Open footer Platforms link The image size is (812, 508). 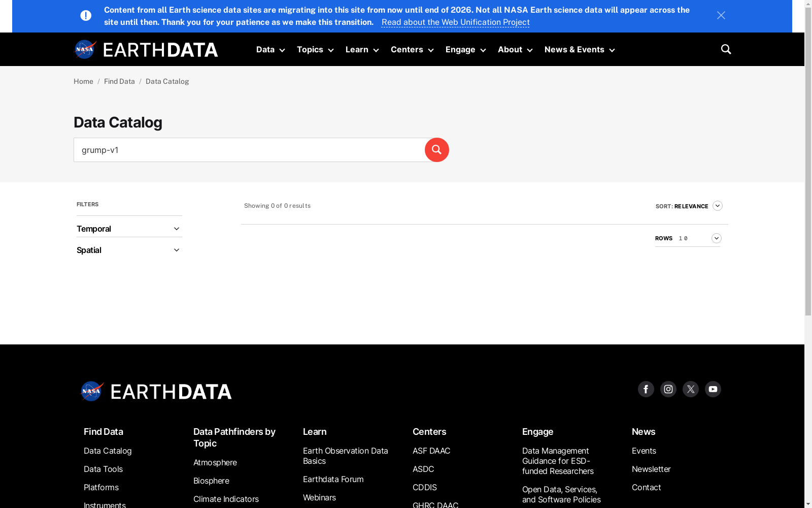tap(101, 487)
